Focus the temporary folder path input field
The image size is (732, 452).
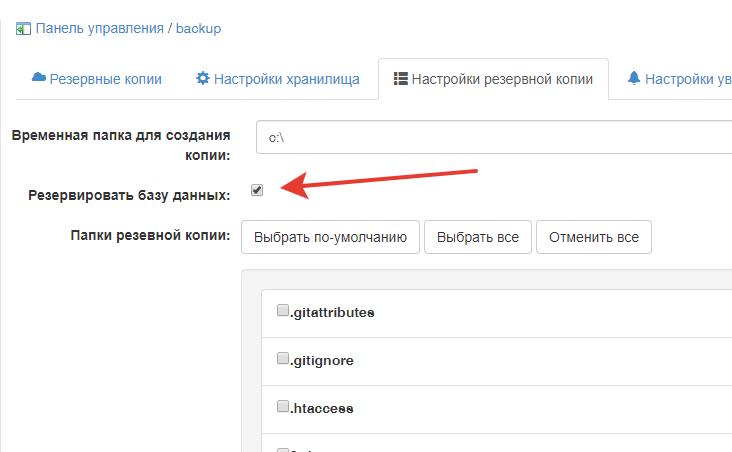(x=490, y=136)
